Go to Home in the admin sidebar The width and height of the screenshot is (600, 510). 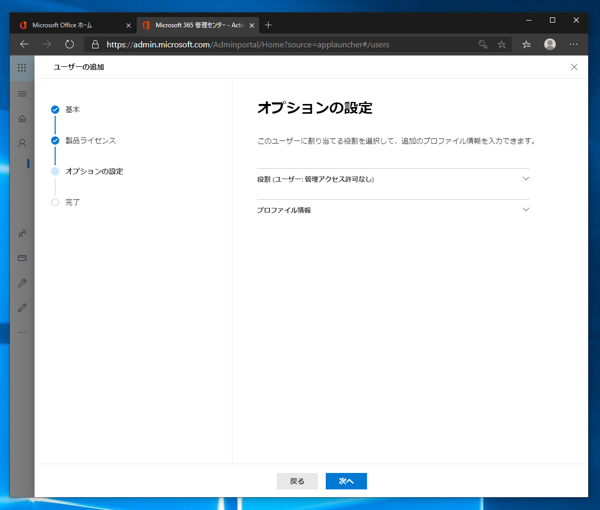pyautogui.click(x=22, y=119)
